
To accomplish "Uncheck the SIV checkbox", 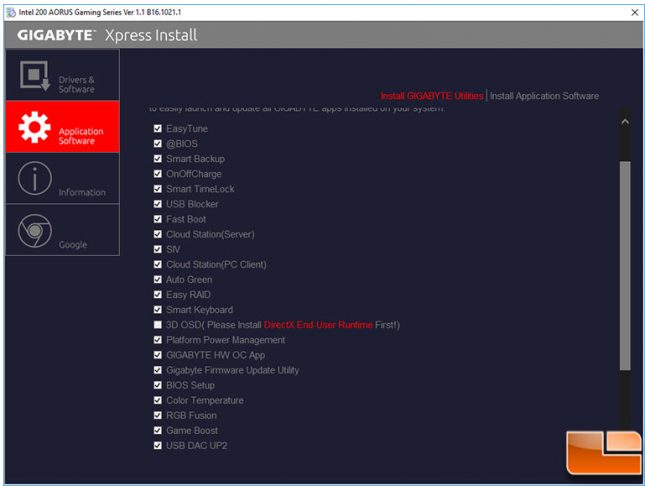I will coord(158,249).
